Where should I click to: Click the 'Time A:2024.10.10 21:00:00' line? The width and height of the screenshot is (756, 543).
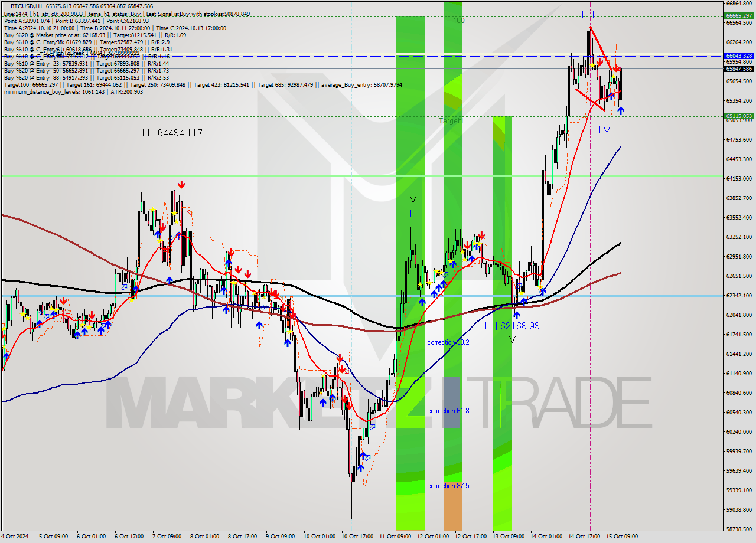pyautogui.click(x=39, y=28)
